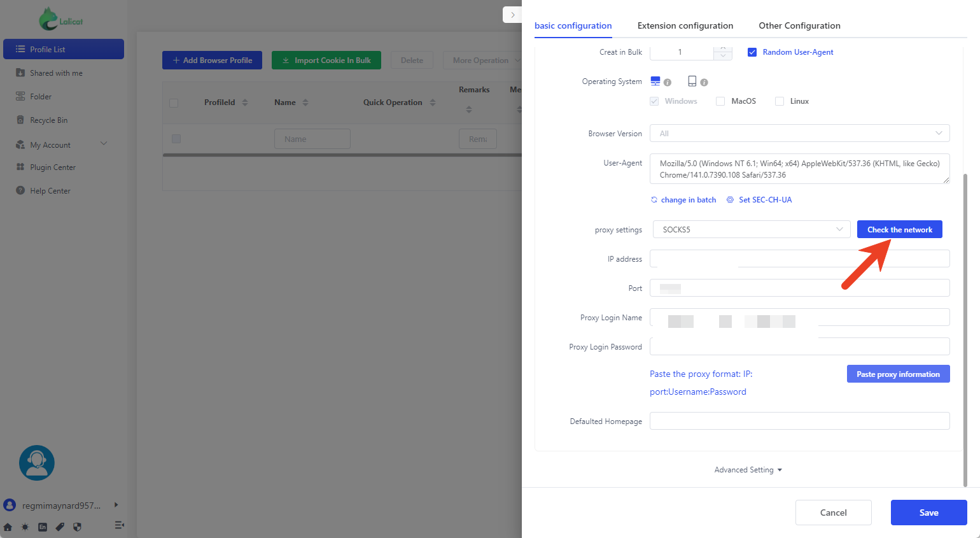Open the proxy settings SOCKS5 dropdown

click(751, 230)
